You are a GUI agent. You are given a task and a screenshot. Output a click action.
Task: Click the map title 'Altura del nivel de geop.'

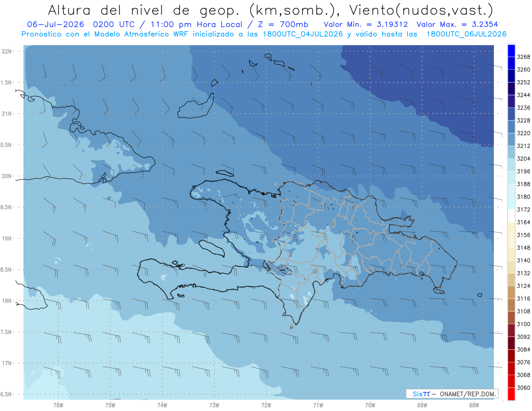coord(143,10)
